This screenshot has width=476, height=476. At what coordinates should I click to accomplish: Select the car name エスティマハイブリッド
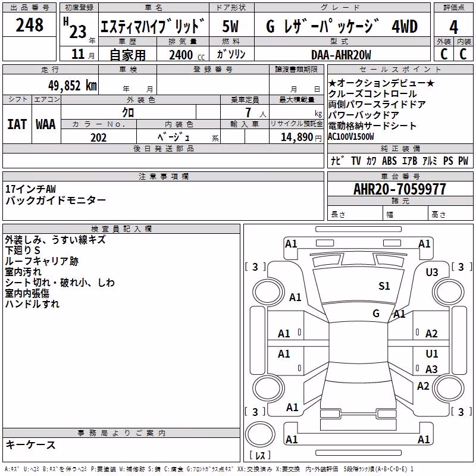click(x=153, y=26)
